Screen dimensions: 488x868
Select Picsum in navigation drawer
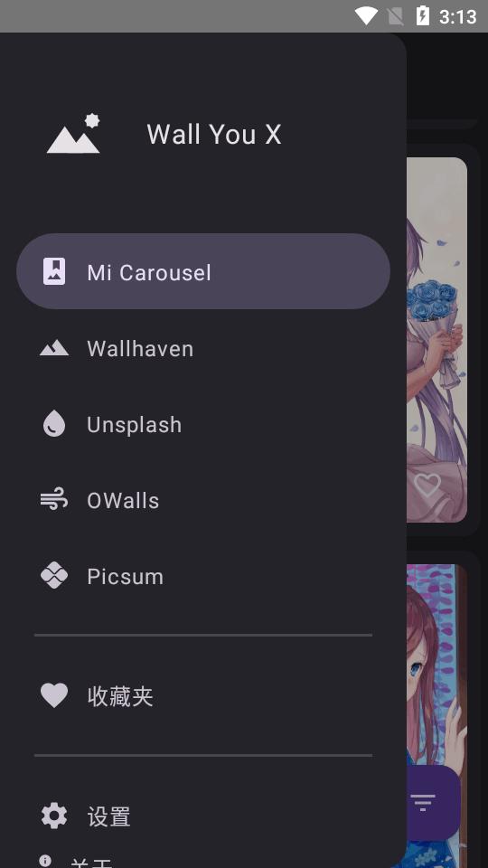(203, 576)
